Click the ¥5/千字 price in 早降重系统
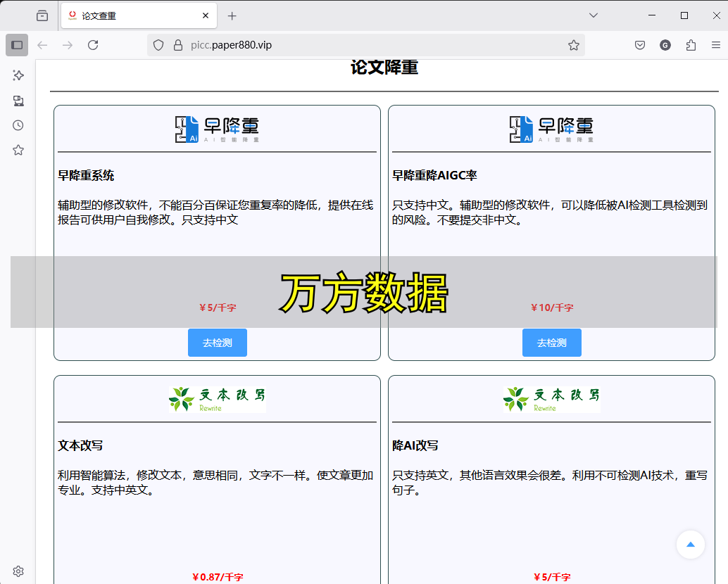The height and width of the screenshot is (584, 728). (218, 307)
